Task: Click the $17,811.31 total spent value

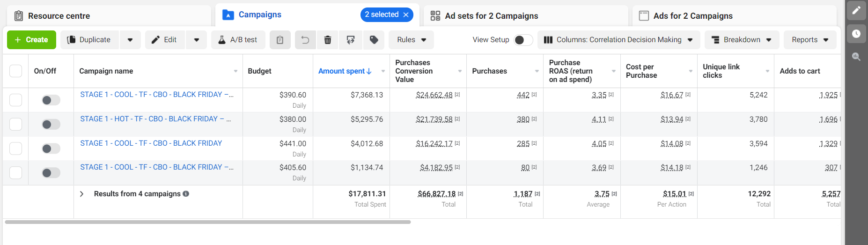Action: [367, 194]
